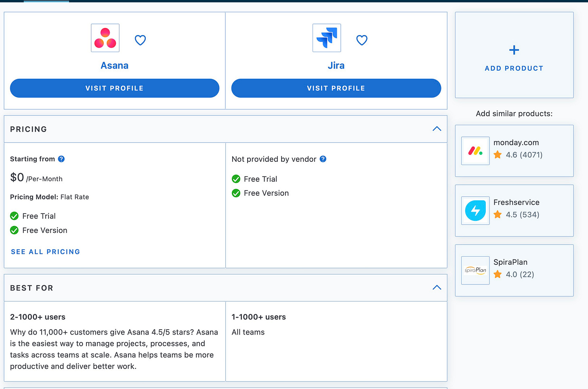588x389 pixels.
Task: Click the $0 /Per-Month price
Action: tap(36, 178)
